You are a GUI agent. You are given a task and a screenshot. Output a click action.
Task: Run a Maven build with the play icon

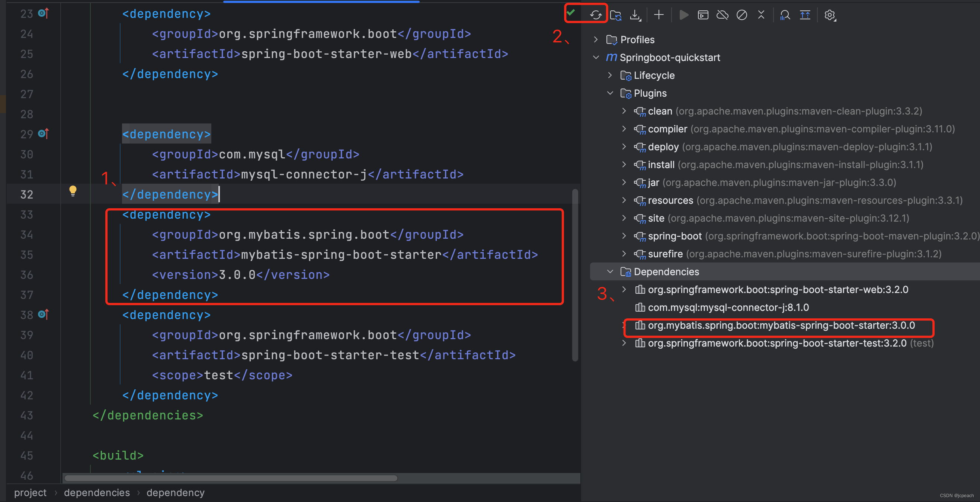coord(684,15)
